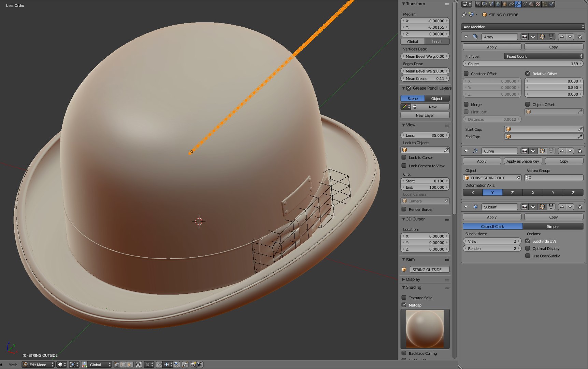Image resolution: width=588 pixels, height=369 pixels.
Task: Open the World properties tab (globe icon)
Action: click(x=498, y=4)
